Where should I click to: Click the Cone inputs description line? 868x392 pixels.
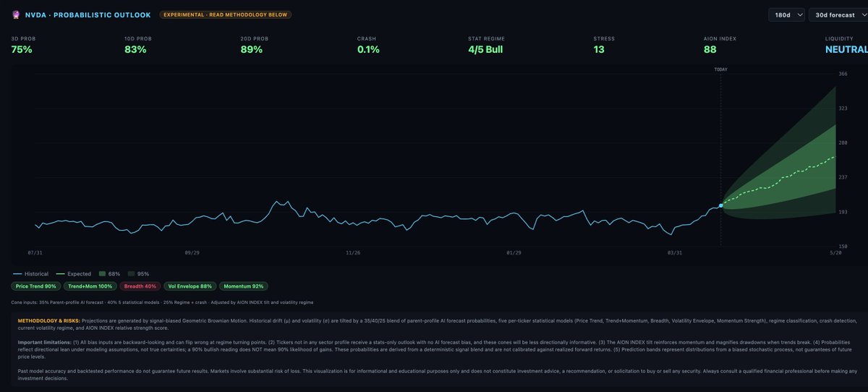pyautogui.click(x=163, y=302)
